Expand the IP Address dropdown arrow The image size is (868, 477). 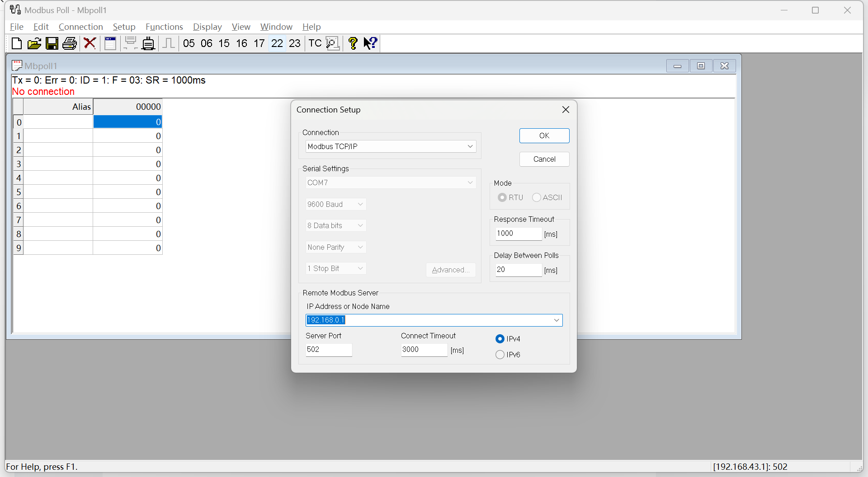(557, 320)
